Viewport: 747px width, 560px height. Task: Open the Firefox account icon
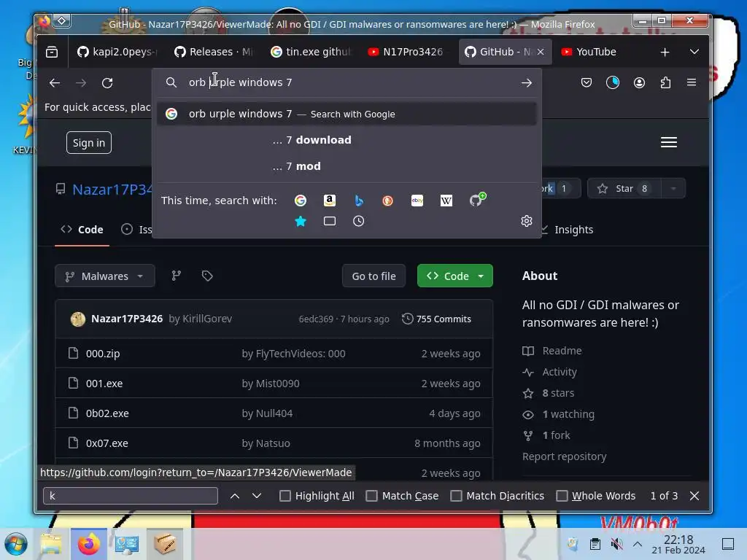[639, 83]
